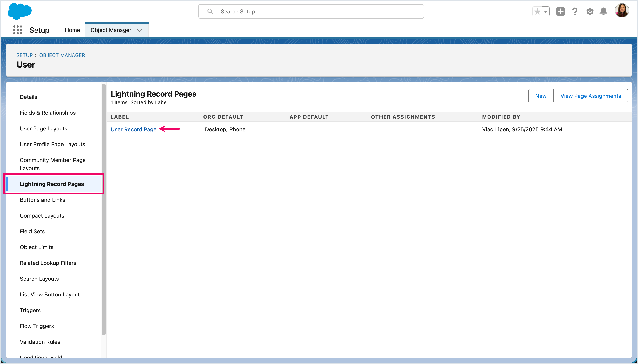Select the Object Manager tab
The width and height of the screenshot is (638, 364).
[111, 30]
